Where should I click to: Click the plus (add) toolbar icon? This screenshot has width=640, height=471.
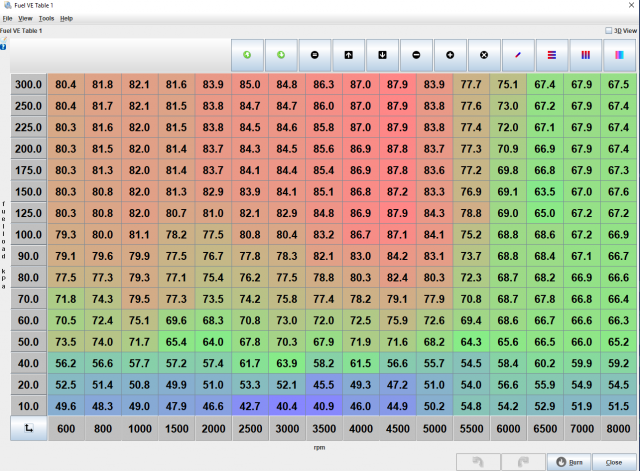click(451, 54)
